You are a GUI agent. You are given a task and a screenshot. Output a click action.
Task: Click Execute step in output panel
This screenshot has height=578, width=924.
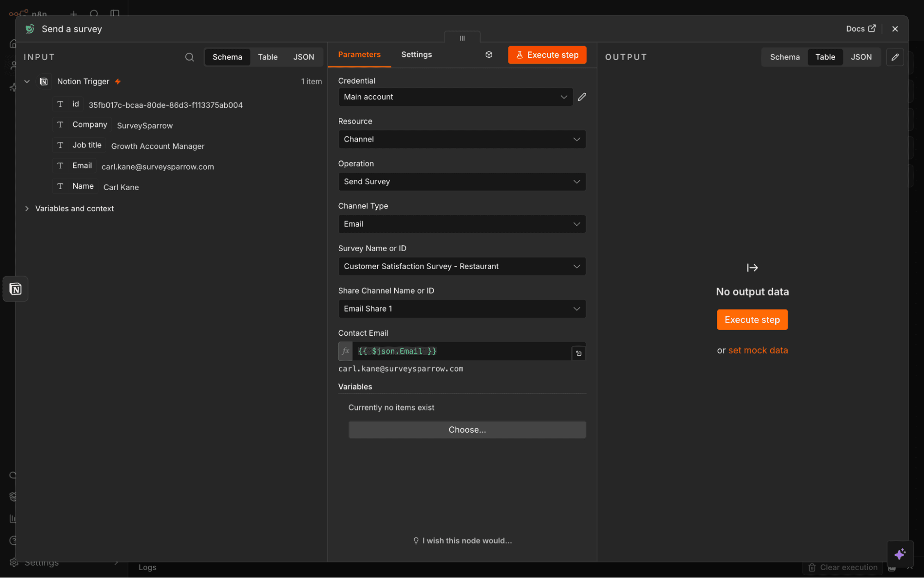coord(752,320)
